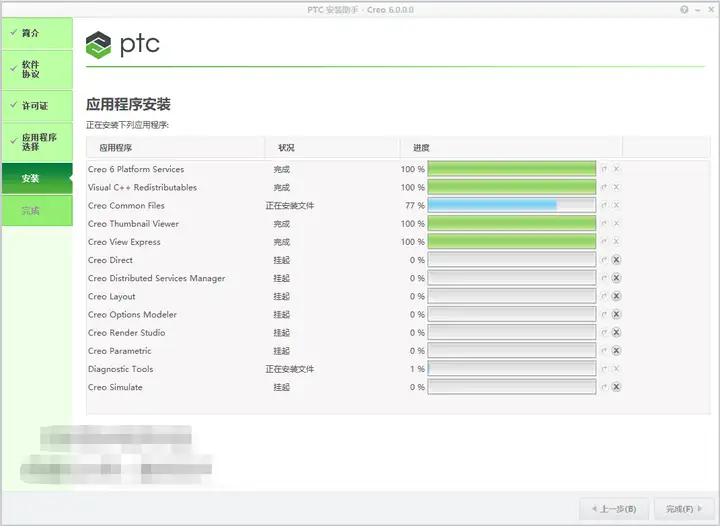Go to the 软件协议 step in the sidebar
The width and height of the screenshot is (720, 526).
37,69
